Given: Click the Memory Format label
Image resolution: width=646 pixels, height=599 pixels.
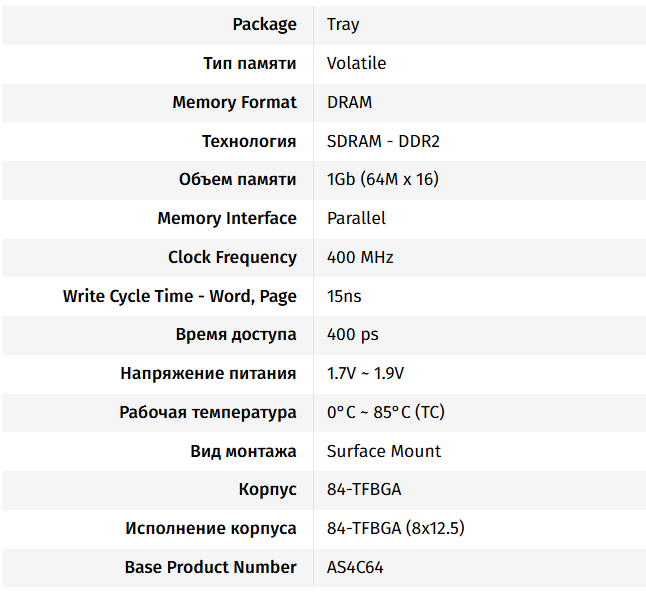Looking at the screenshot, I should (x=234, y=102).
